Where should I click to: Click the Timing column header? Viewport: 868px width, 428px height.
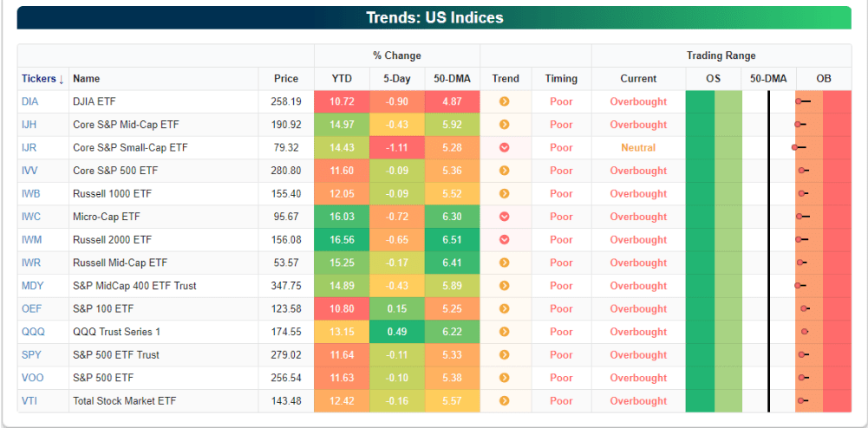click(x=561, y=79)
